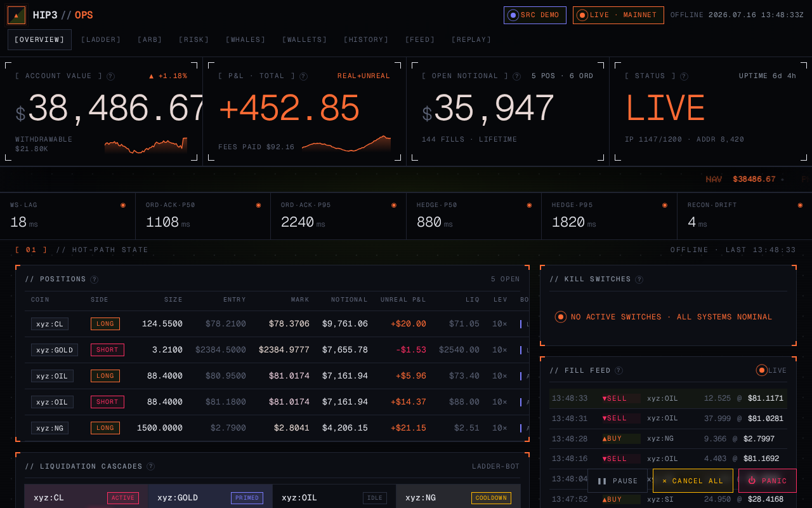Image resolution: width=812 pixels, height=508 pixels.
Task: Select xyz:OIL cascade card marked IDLE
Action: 334,497
